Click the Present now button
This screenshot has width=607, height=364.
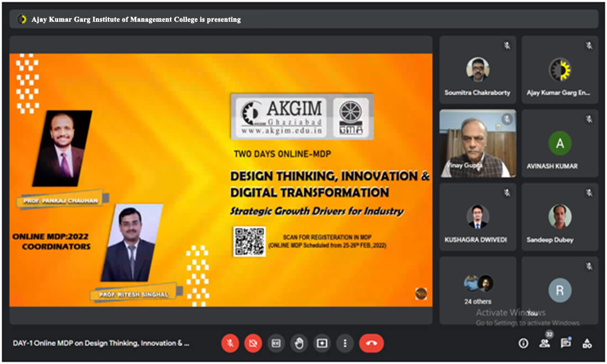tap(322, 343)
